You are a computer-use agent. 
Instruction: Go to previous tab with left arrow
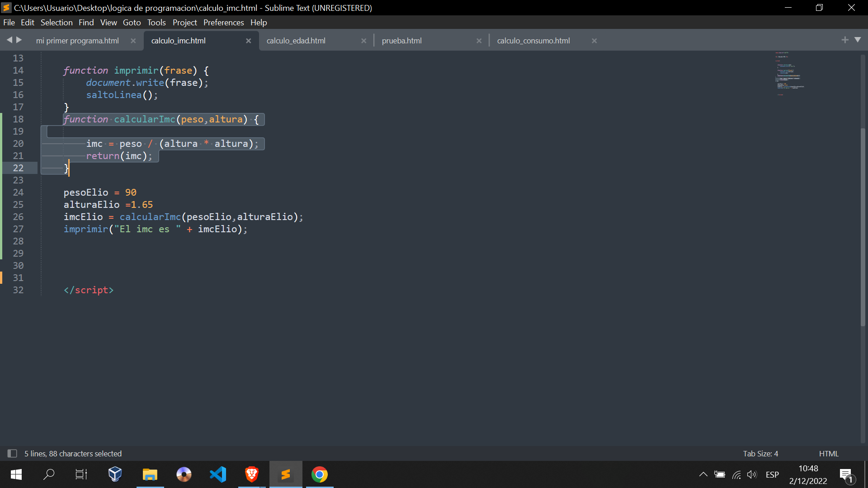[9, 40]
